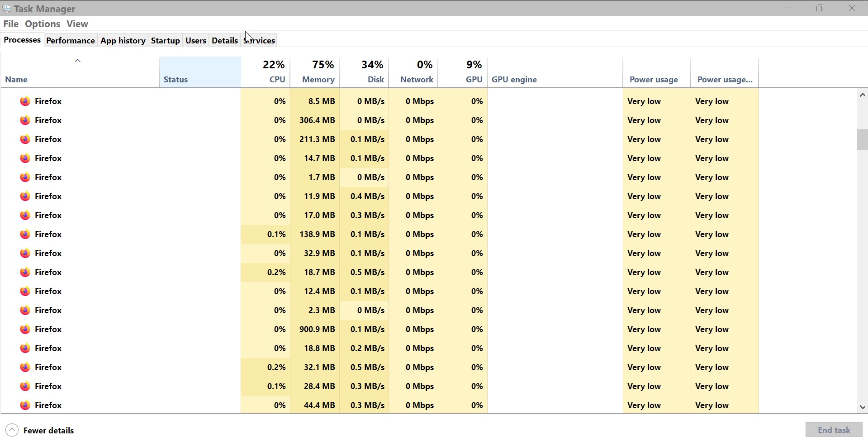
Task: Click the Task Manager title bar icon
Action: coord(6,9)
